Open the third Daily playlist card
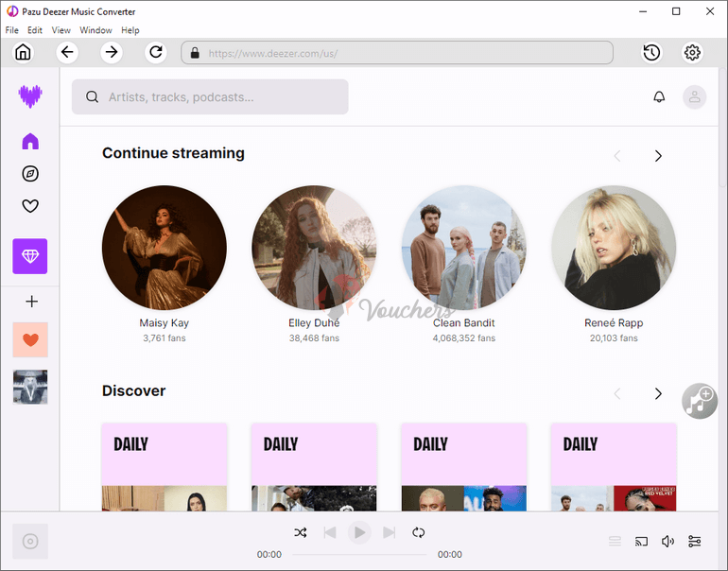The width and height of the screenshot is (728, 571). [x=464, y=467]
